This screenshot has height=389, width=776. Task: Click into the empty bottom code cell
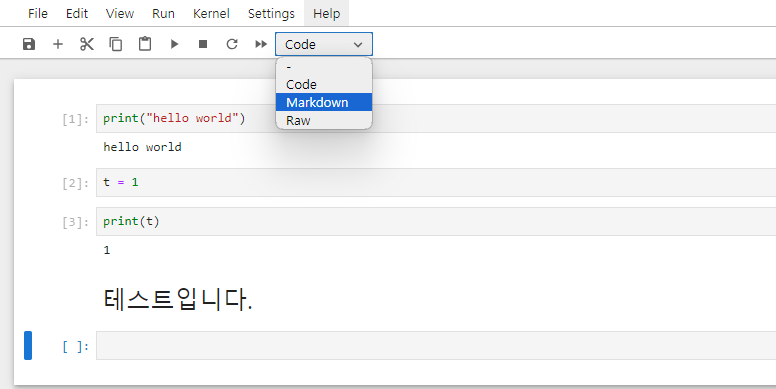[436, 345]
